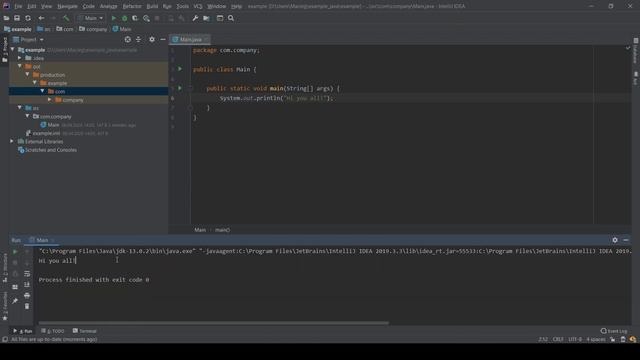Click the Build Project hammer icon
The image size is (640, 360).
pos(66,18)
